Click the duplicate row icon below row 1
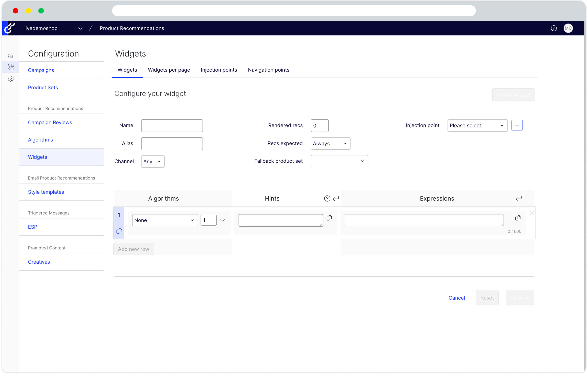Screen dimensions: 588x376 pyautogui.click(x=120, y=231)
